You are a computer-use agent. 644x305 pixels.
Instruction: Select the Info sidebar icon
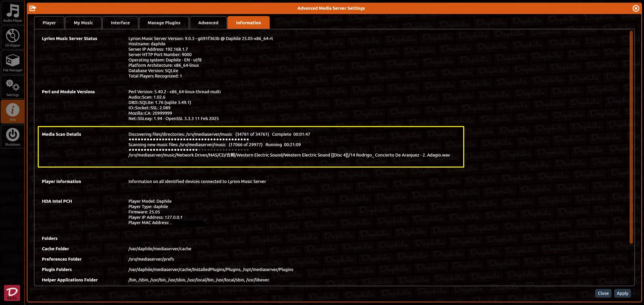[12, 112]
